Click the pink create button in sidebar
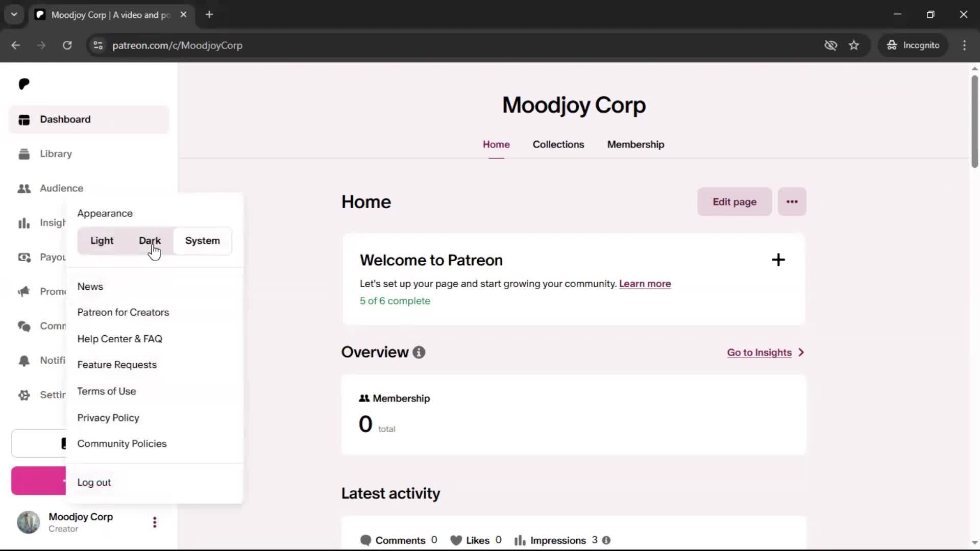The image size is (980, 551). 39,481
